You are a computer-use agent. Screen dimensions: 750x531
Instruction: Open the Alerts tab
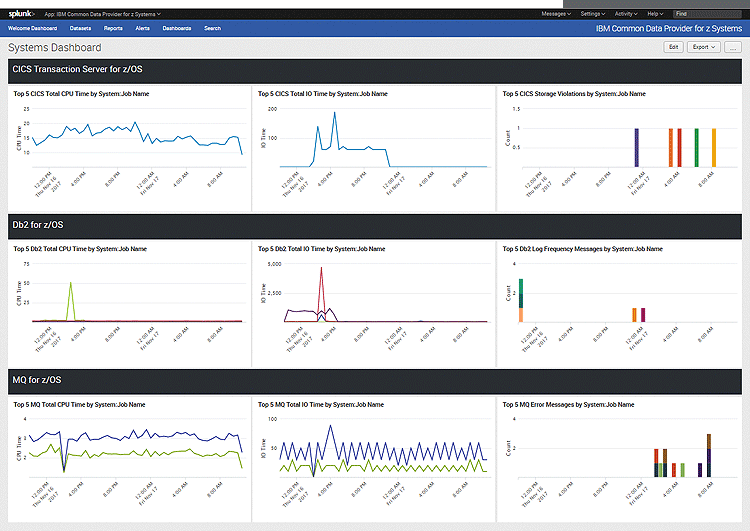click(x=143, y=28)
